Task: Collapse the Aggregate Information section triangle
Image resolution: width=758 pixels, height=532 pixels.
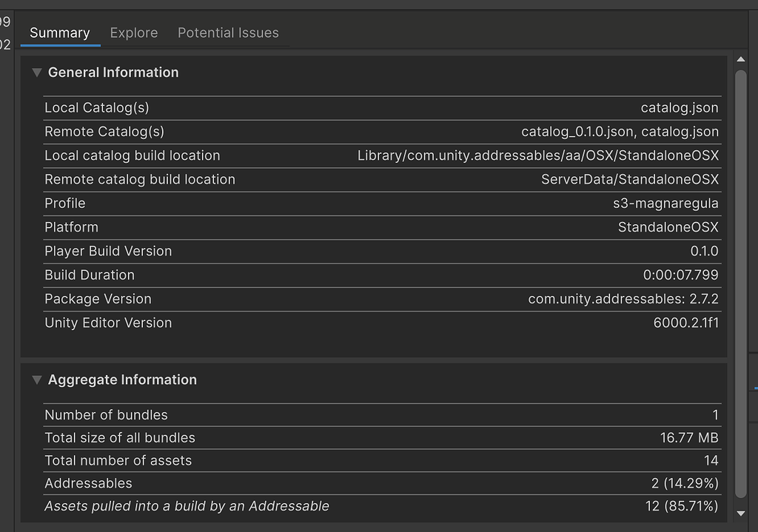Action: [x=36, y=380]
